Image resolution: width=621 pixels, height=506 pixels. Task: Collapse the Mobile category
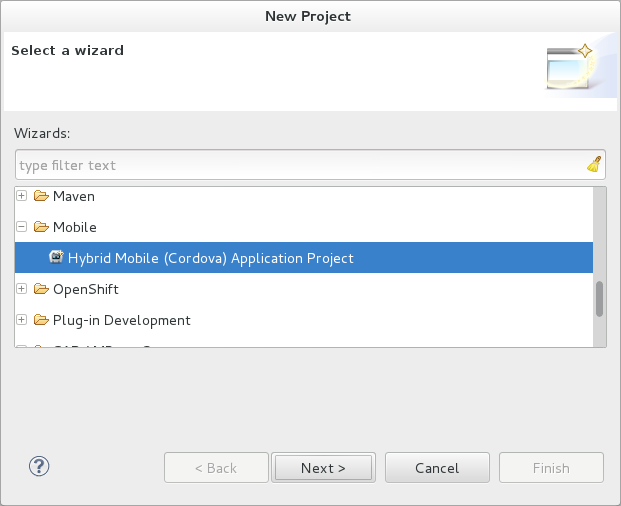[22, 227]
